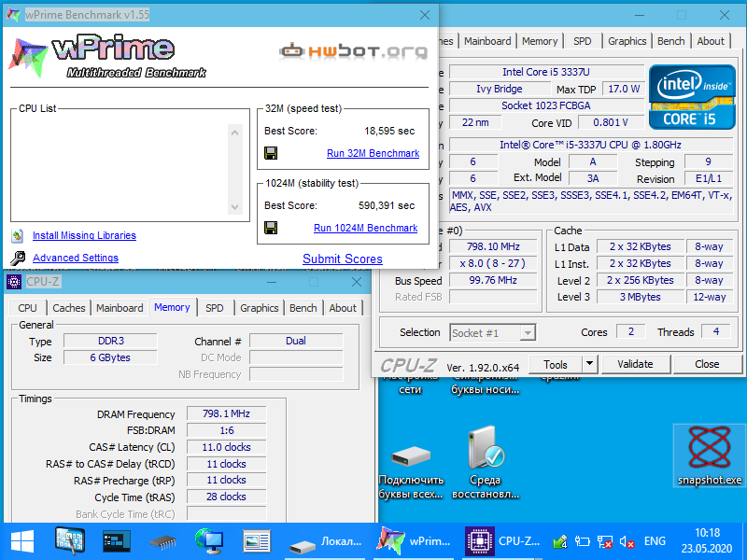
Task: Open the Среда восстановл... desktop shortcut
Action: point(486,464)
